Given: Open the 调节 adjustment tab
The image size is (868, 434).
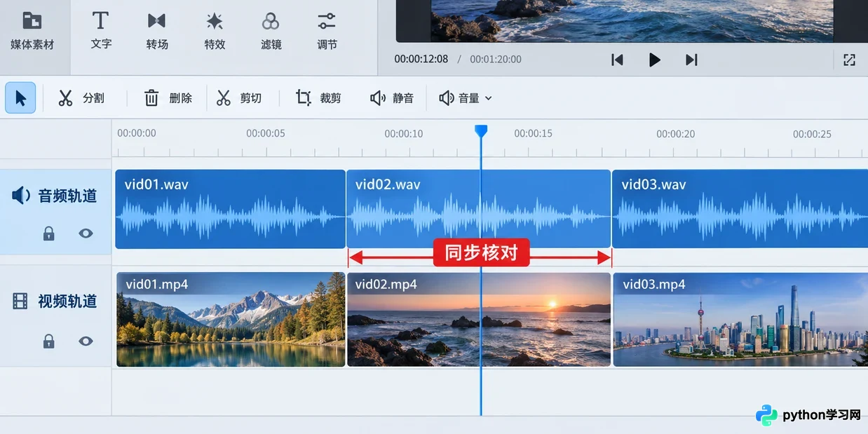Looking at the screenshot, I should pos(327,32).
